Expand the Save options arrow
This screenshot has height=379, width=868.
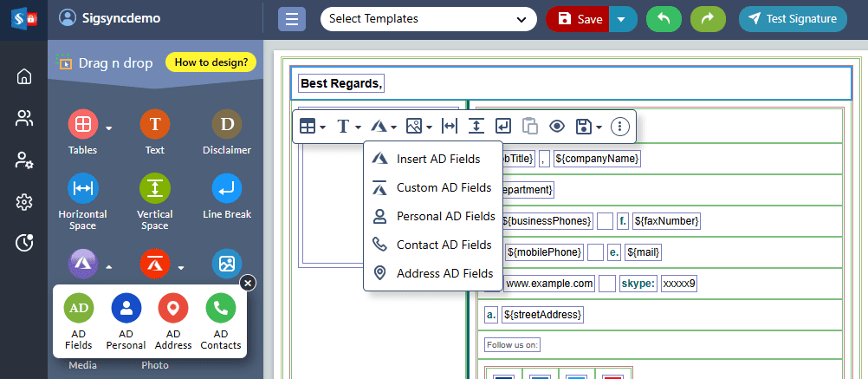tap(623, 19)
